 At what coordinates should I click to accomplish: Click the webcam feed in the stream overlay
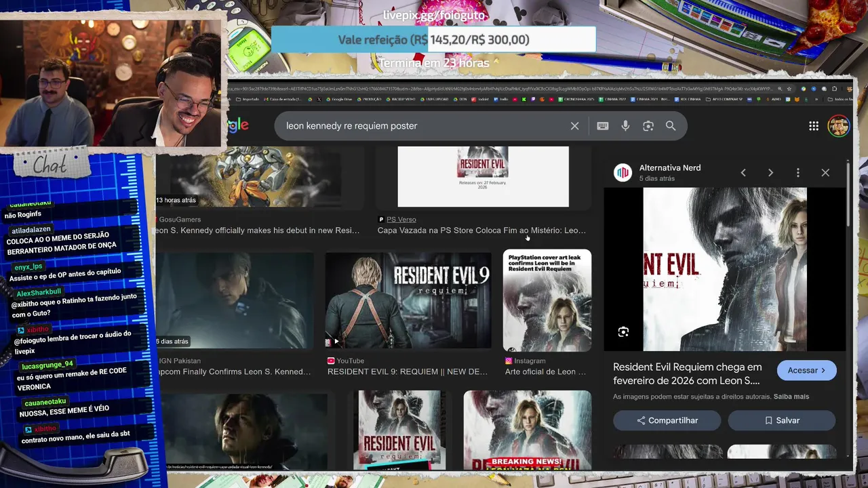112,83
